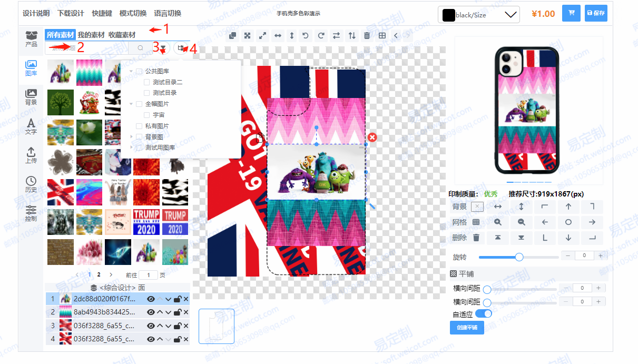
Task: Check the 私有图片 checkbox
Action: pyautogui.click(x=139, y=126)
